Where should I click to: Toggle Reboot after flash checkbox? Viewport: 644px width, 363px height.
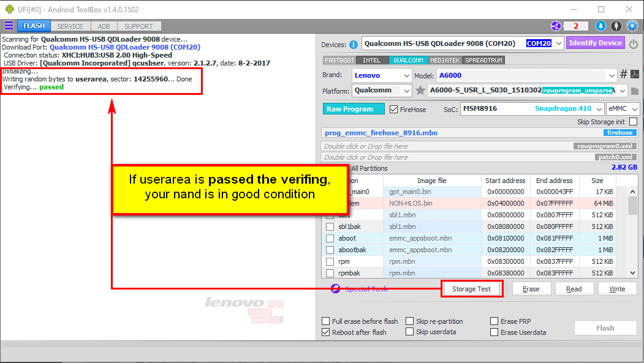click(326, 332)
